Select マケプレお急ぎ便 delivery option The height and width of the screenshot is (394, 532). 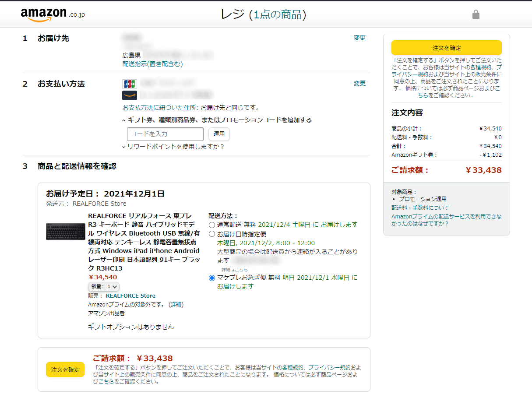pyautogui.click(x=212, y=278)
